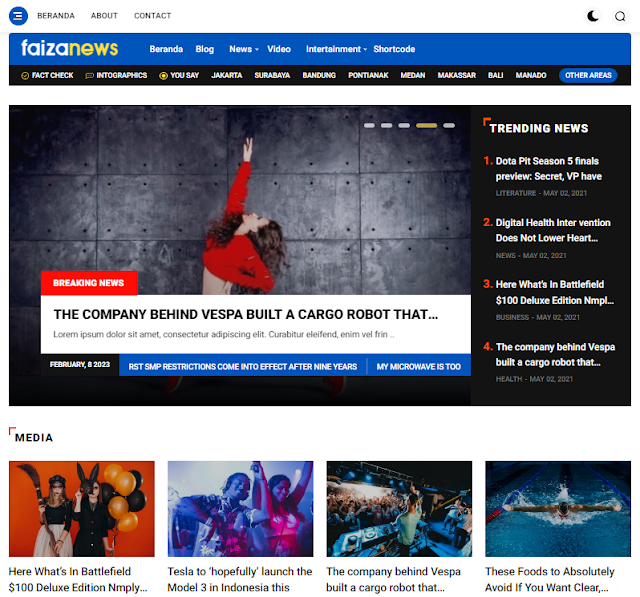Click the MEDIA section heading
640x597 pixels.
tap(34, 437)
